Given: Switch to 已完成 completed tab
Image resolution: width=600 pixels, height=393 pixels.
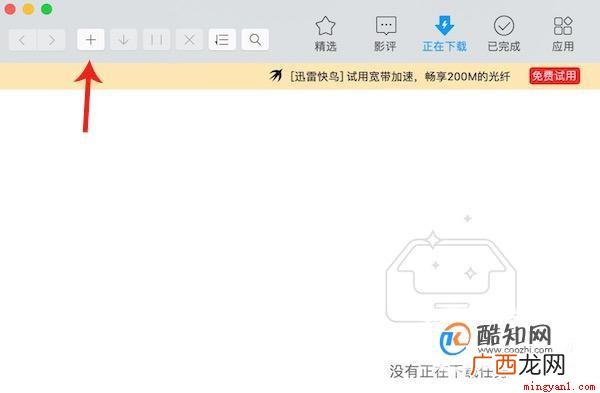Looking at the screenshot, I should point(504,34).
